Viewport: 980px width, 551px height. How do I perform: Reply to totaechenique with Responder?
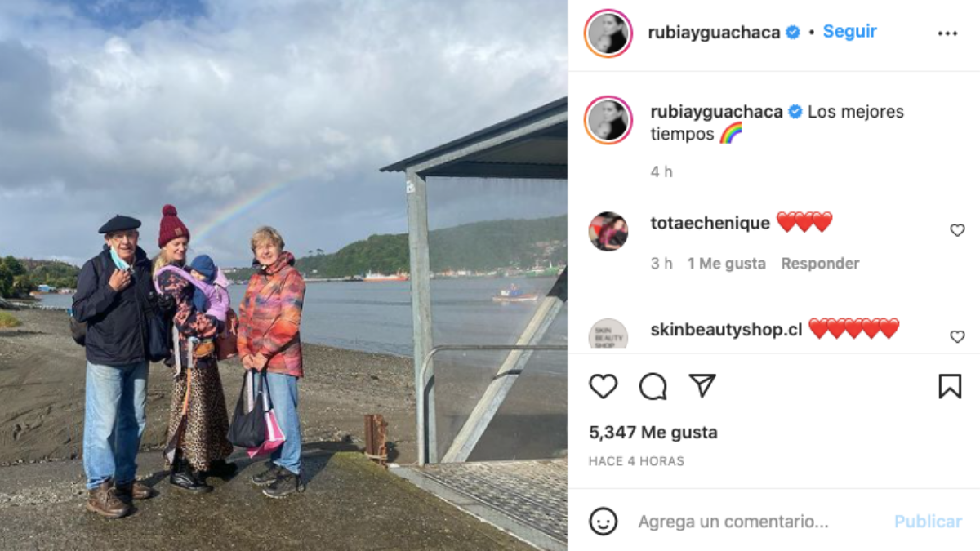tap(820, 264)
